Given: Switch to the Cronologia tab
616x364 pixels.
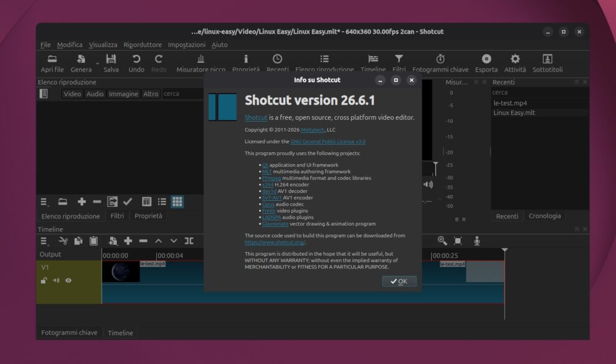Looking at the screenshot, I should (544, 216).
